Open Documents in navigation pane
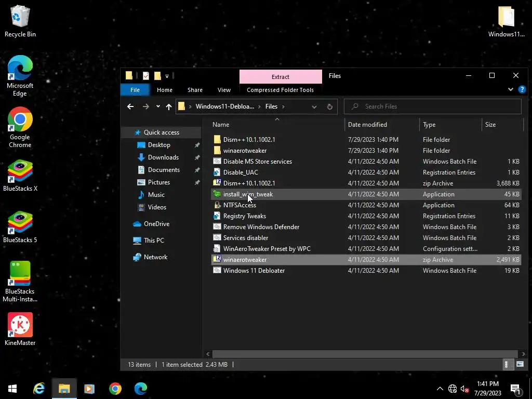Viewport: 532px width, 399px height. pyautogui.click(x=164, y=170)
